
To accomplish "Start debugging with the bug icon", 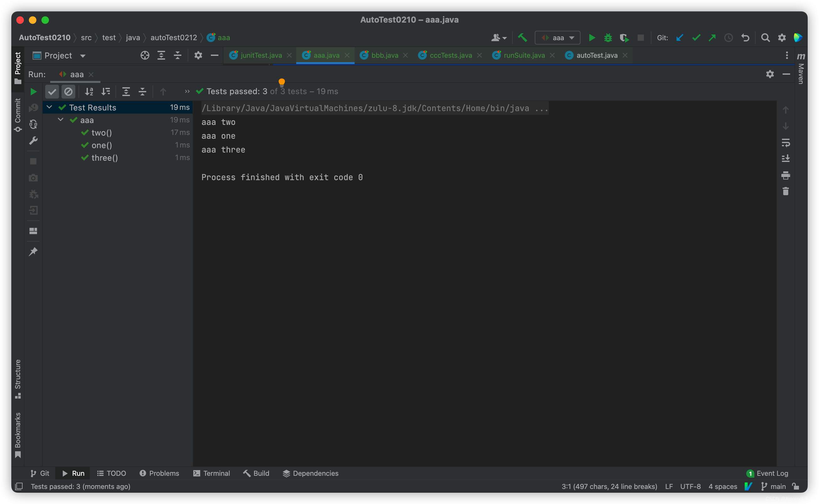I will point(608,38).
